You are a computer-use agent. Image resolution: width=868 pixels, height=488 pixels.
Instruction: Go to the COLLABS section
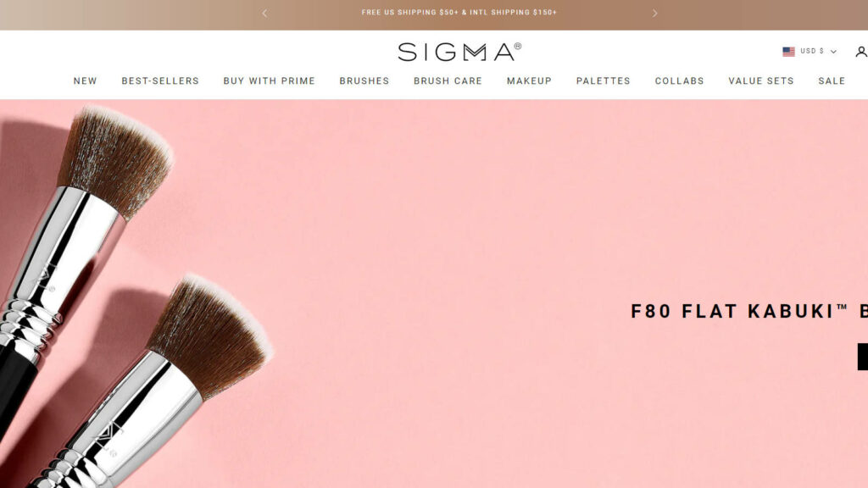[x=679, y=80]
